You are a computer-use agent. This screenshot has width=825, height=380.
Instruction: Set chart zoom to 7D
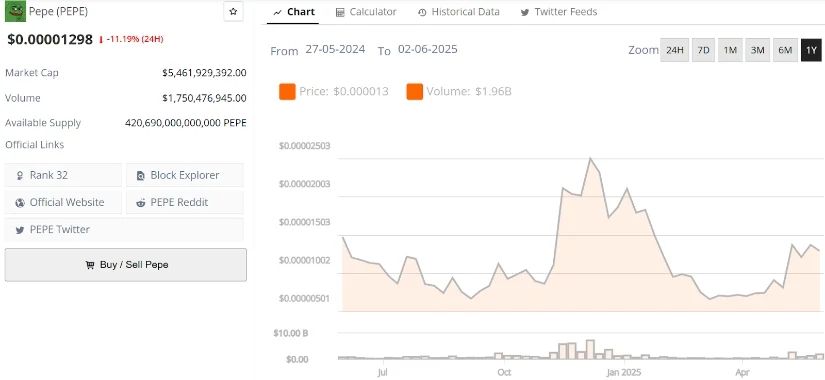(x=703, y=50)
